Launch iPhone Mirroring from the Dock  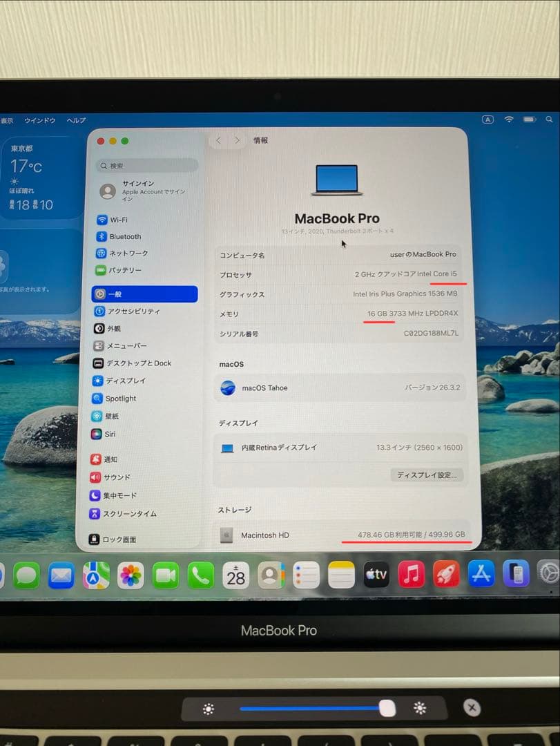pos(516,573)
